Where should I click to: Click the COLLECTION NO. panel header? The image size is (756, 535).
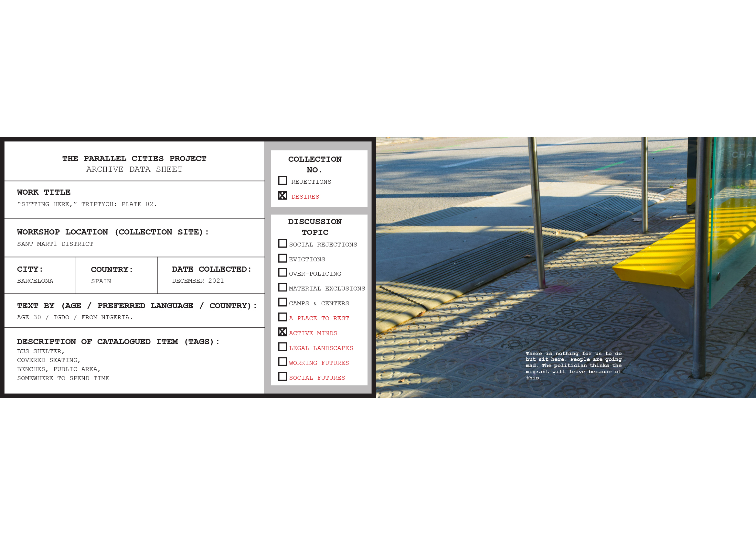[x=315, y=164]
